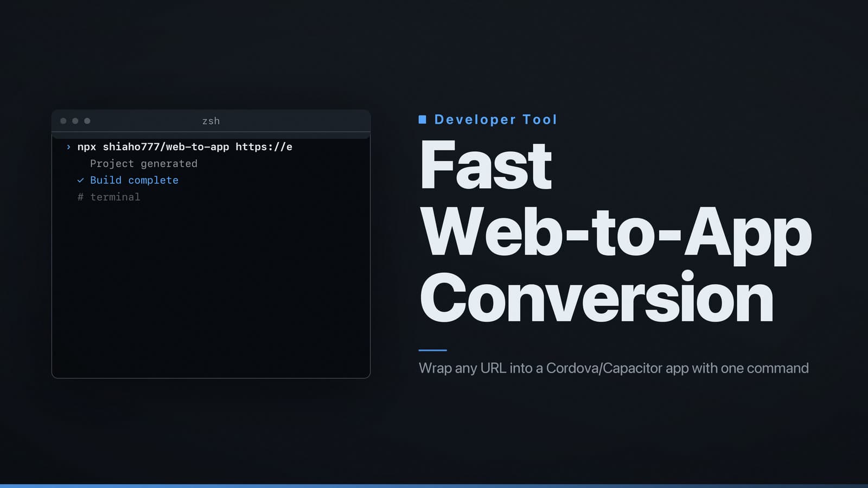Click the word 'Fast' in the headline
Image resolution: width=868 pixels, height=488 pixels.
tap(486, 165)
